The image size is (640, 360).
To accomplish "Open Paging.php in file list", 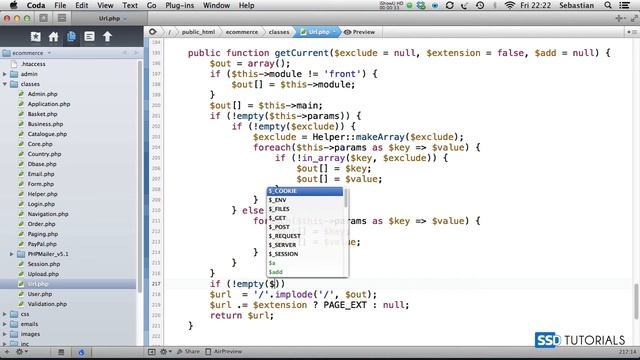I will (x=43, y=234).
